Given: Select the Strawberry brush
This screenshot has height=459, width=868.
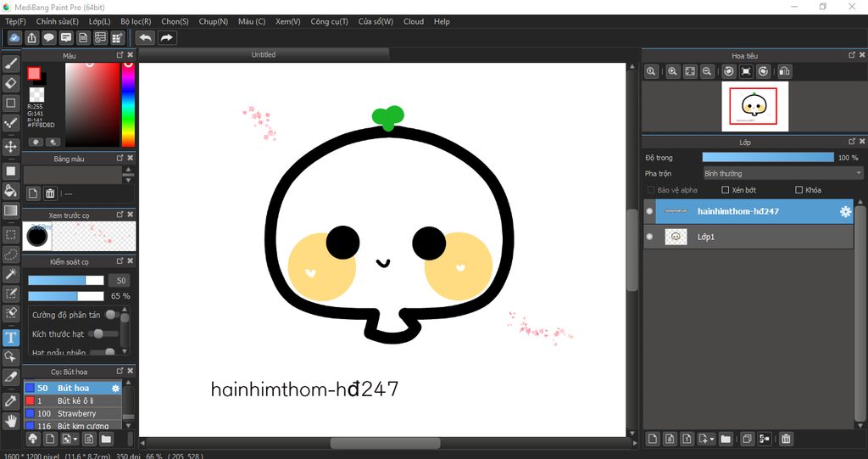Looking at the screenshot, I should pos(73,413).
